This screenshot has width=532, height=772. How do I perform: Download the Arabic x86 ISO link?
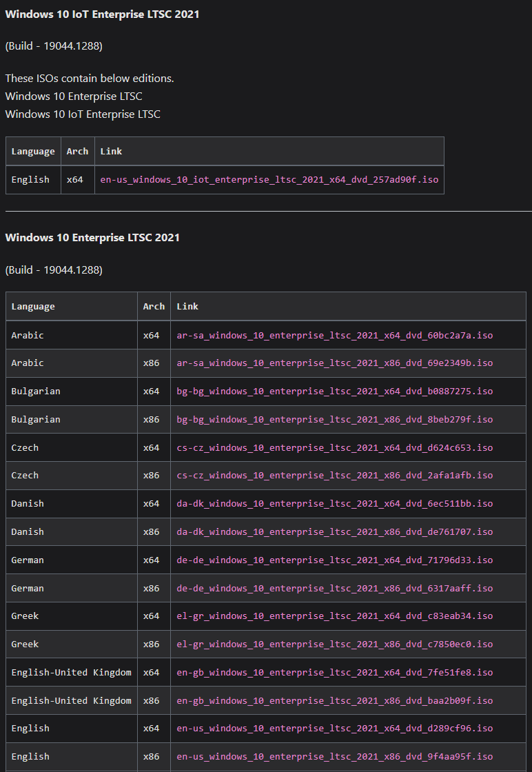[334, 363]
